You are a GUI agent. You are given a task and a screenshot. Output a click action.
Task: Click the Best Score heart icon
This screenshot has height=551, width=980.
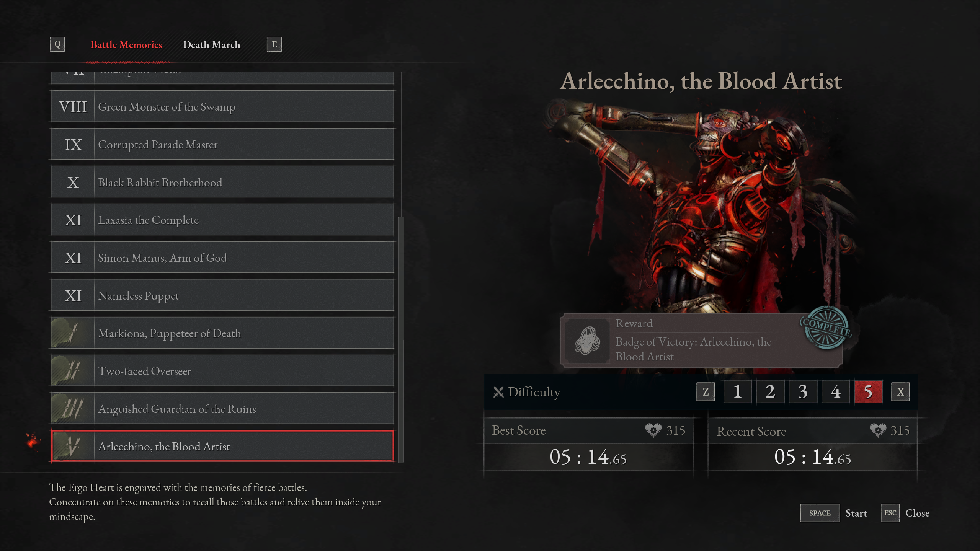click(x=653, y=430)
